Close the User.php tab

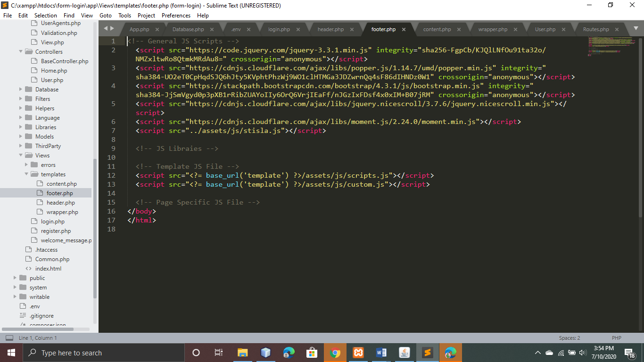click(563, 29)
